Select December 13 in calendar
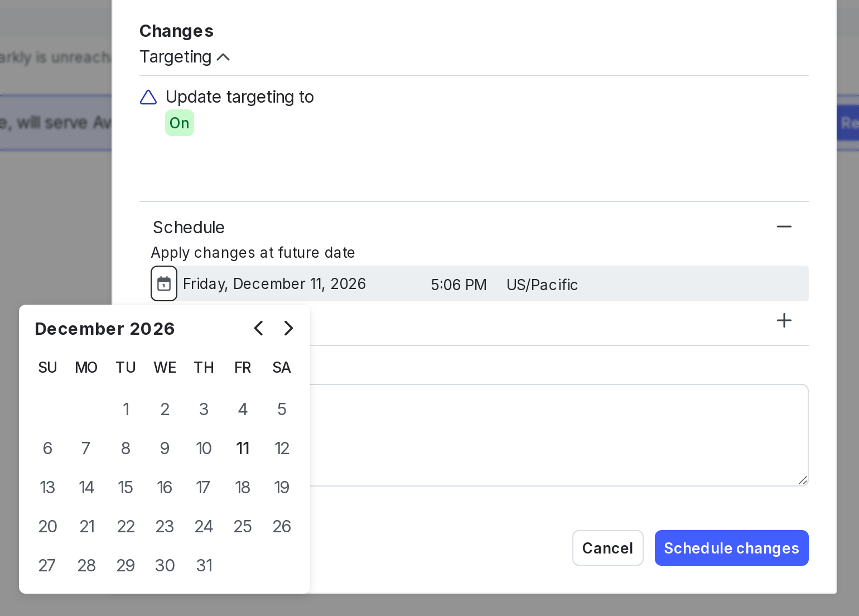Viewport: 859px width, 616px height. [48, 488]
